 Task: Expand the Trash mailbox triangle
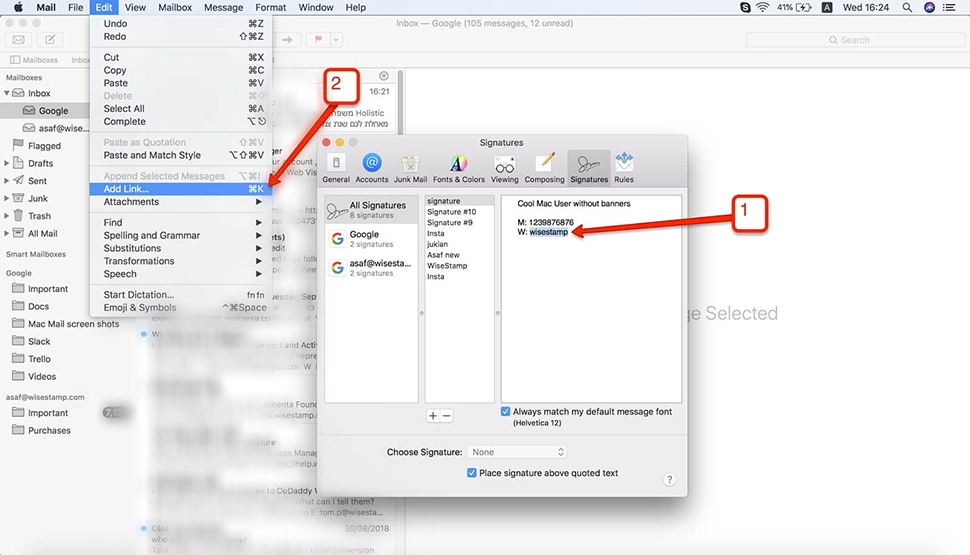[x=7, y=216]
